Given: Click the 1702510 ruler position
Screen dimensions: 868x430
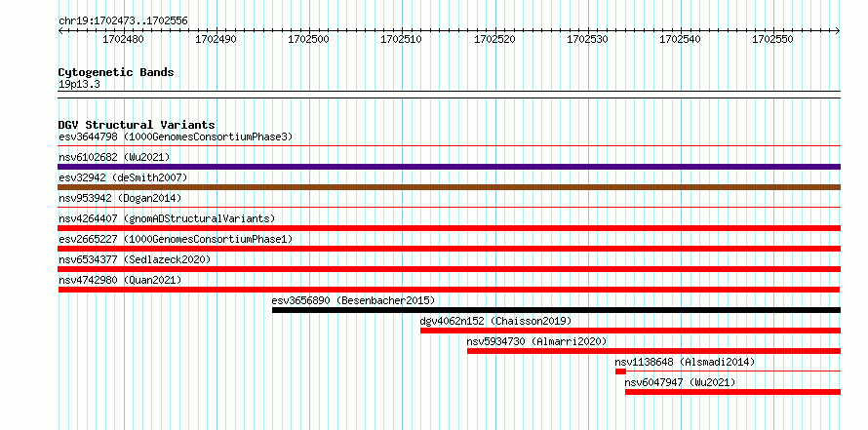Looking at the screenshot, I should point(402,39).
